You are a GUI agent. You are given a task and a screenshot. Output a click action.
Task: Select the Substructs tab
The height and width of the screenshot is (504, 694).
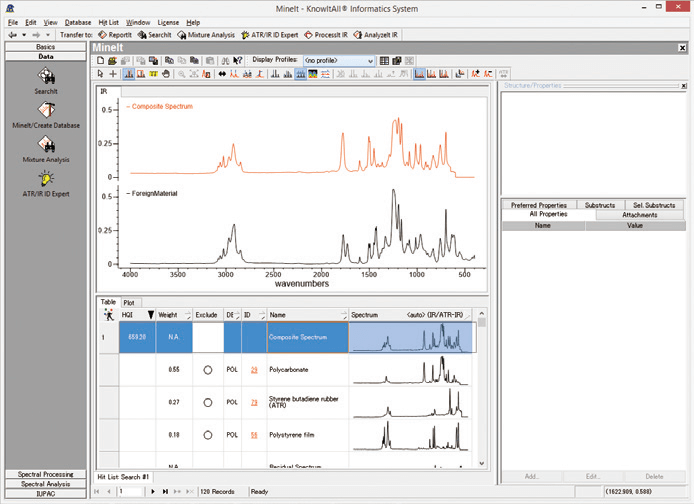(600, 205)
